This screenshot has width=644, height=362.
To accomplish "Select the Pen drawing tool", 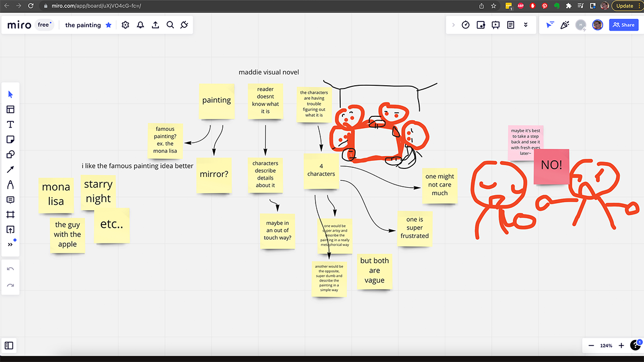I will click(10, 184).
